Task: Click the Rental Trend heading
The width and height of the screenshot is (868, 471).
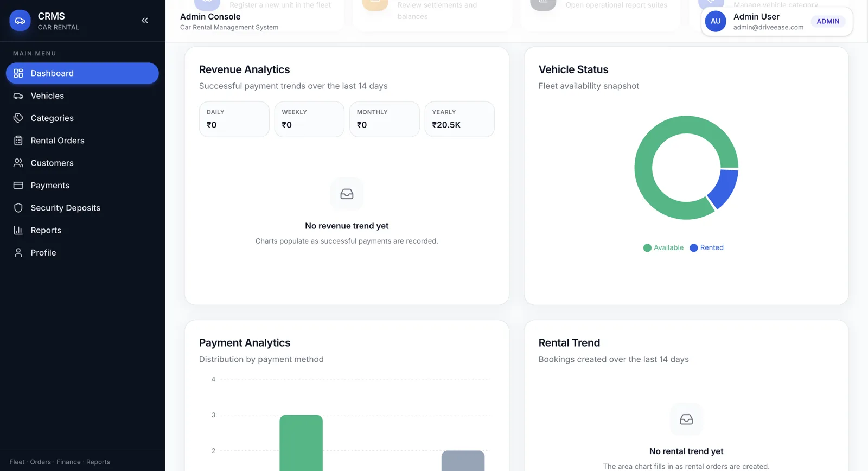Action: (x=569, y=343)
